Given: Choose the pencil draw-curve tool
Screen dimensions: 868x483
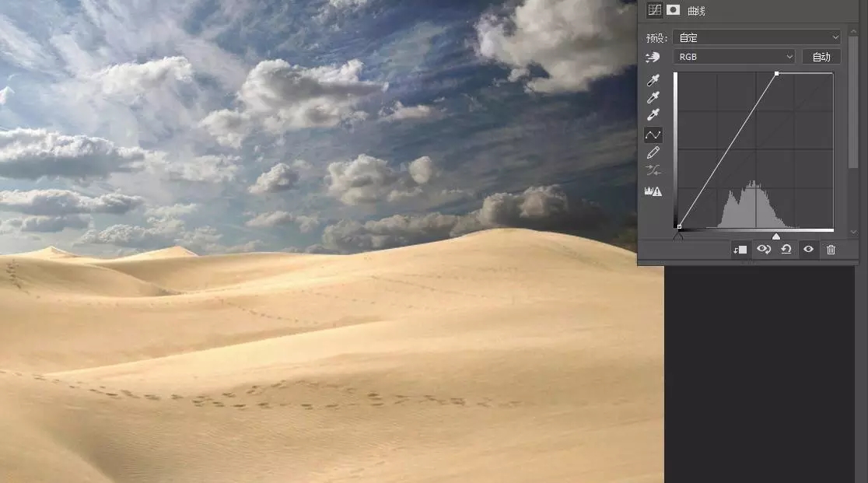Looking at the screenshot, I should click(x=653, y=152).
